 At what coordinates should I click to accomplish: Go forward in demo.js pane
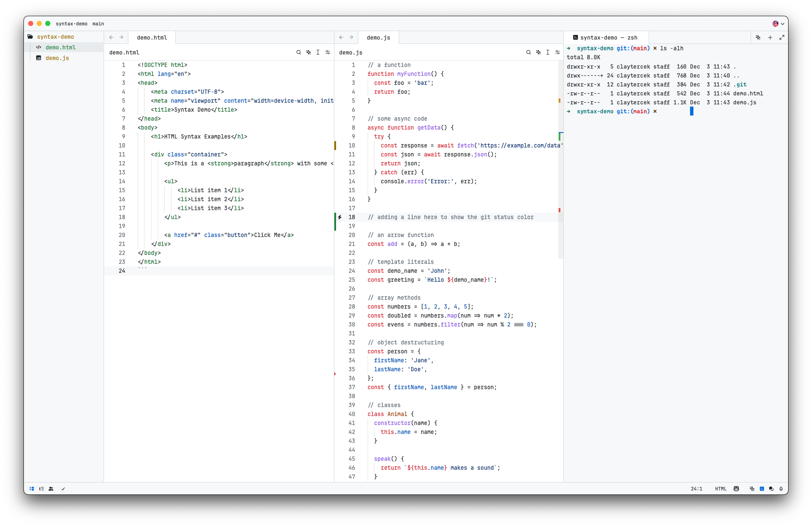(x=351, y=38)
